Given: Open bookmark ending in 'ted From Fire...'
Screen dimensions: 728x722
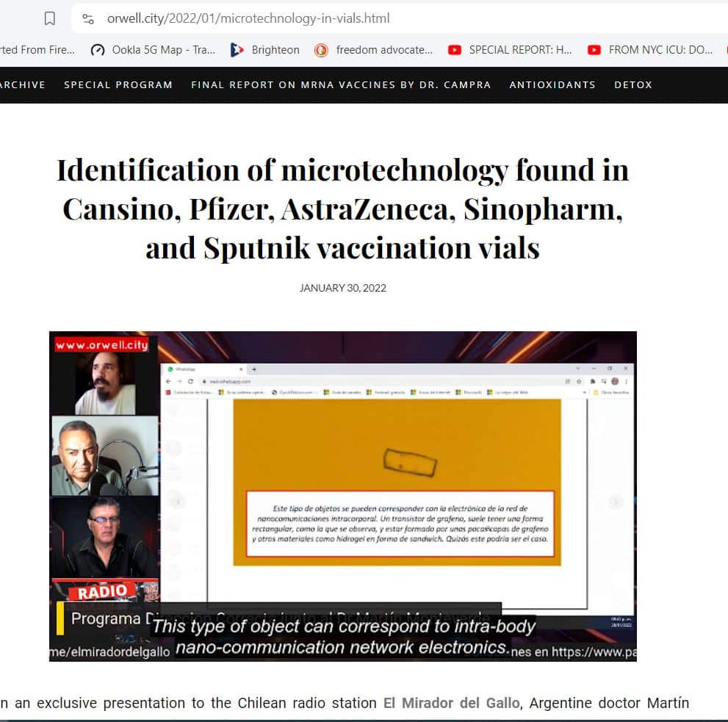Looking at the screenshot, I should [x=37, y=50].
